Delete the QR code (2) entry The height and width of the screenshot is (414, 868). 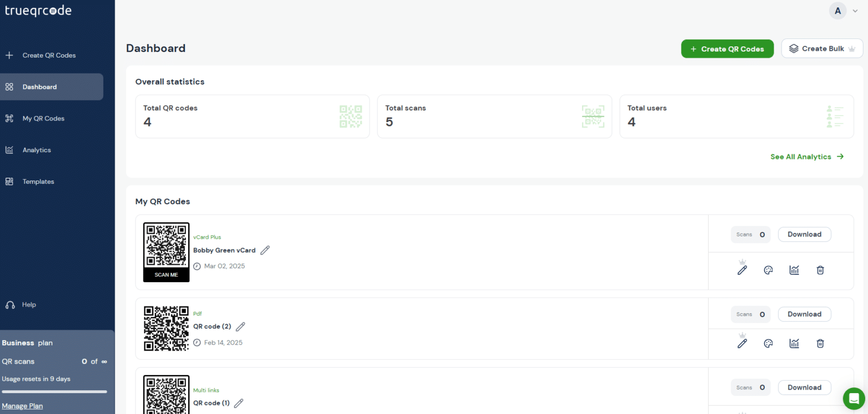820,343
